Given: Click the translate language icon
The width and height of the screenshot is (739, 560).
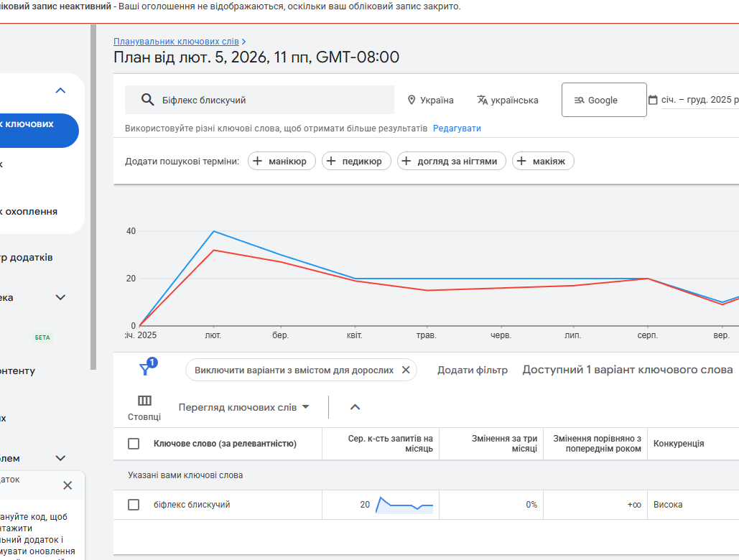Looking at the screenshot, I should coord(483,100).
